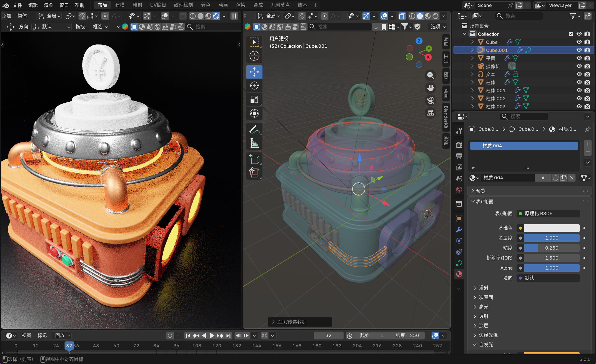Expand the 次表面 material section
The width and height of the screenshot is (596, 364).
[x=486, y=297]
